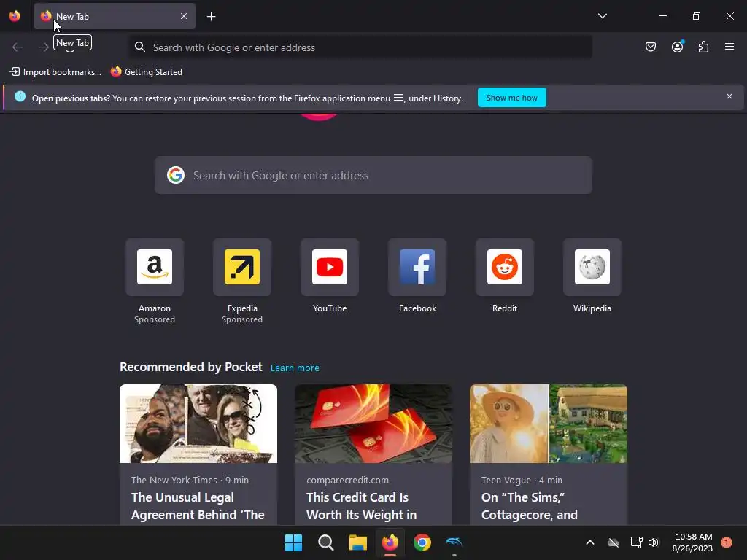
Task: Open the Firefox application hamburger menu
Action: 729,47
